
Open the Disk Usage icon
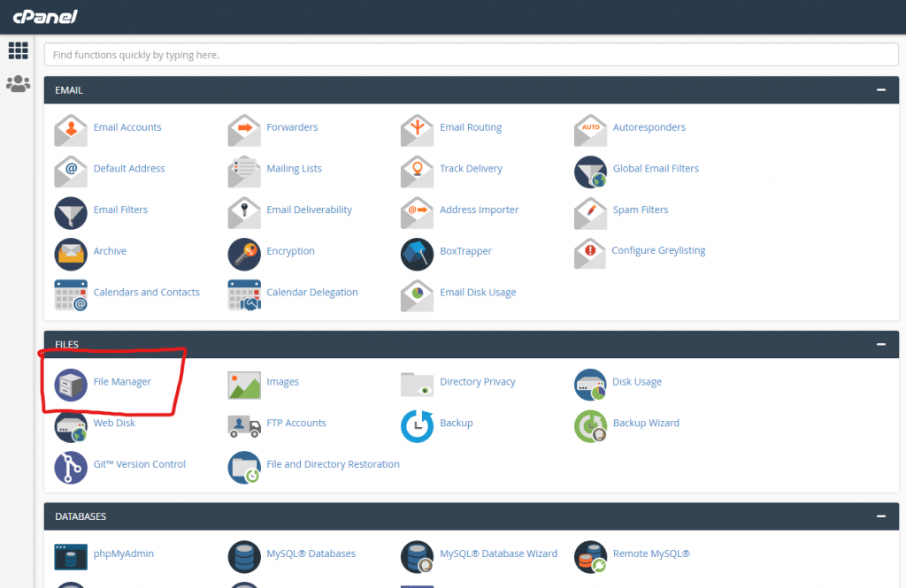(x=590, y=385)
